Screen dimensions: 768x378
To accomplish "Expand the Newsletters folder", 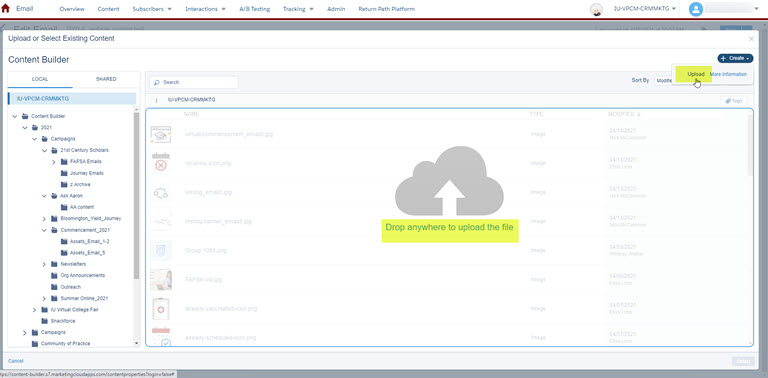I will pyautogui.click(x=44, y=264).
